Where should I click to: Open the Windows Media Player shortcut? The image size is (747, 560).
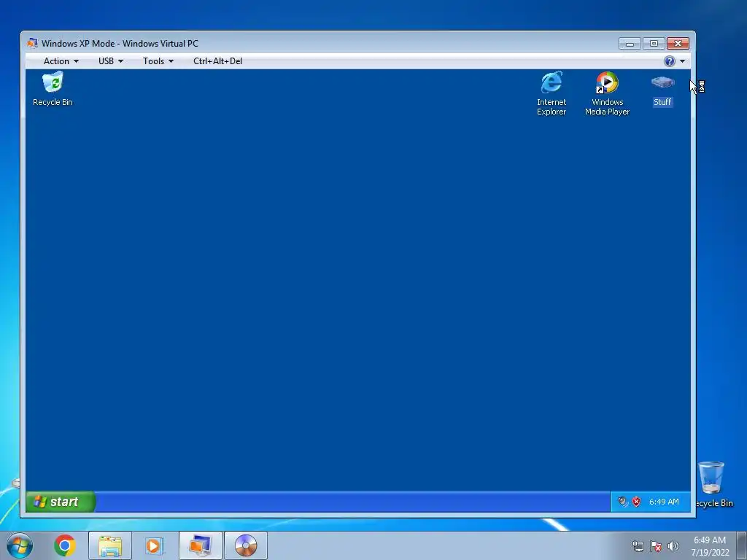(607, 93)
